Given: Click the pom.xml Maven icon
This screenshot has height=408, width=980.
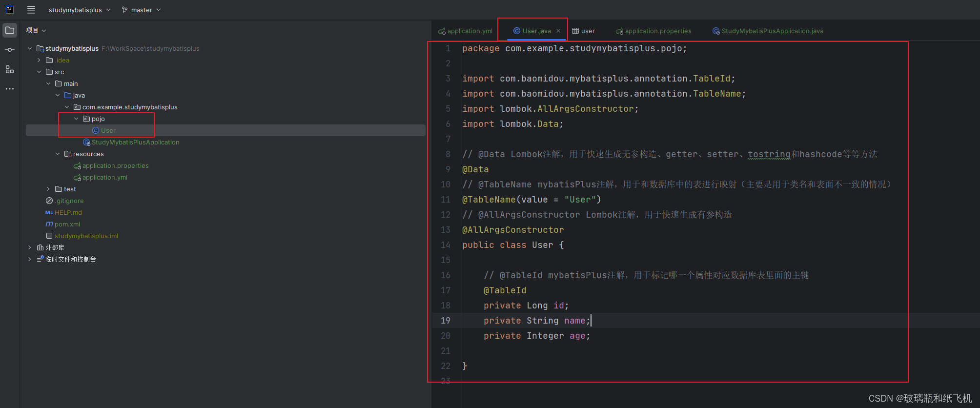Looking at the screenshot, I should pos(49,224).
